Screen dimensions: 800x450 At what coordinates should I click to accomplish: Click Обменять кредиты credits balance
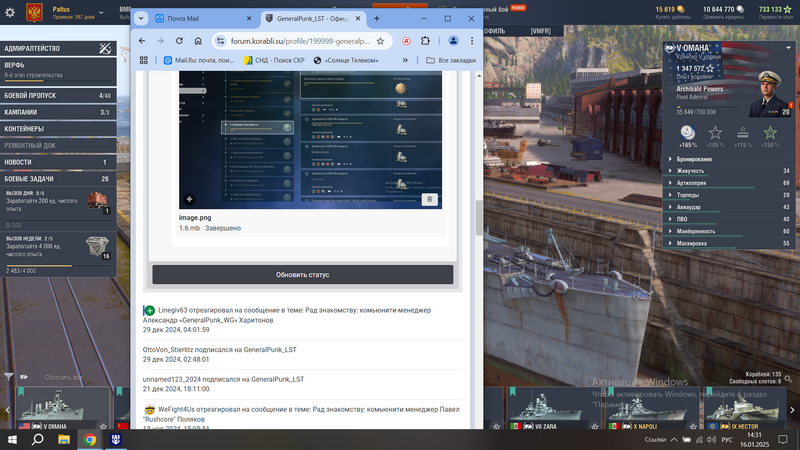[x=723, y=13]
